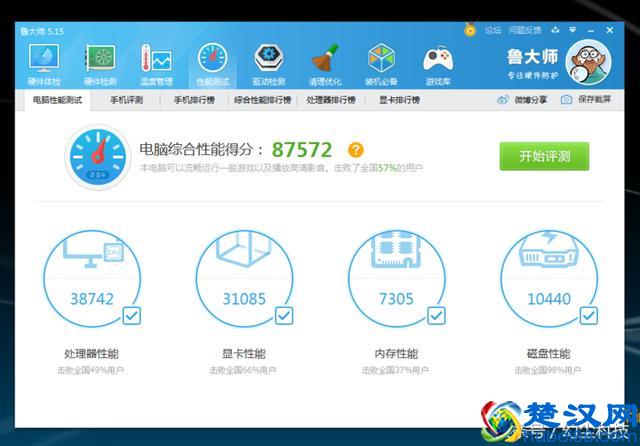Image resolution: width=640 pixels, height=446 pixels.
Task: Click the gold medal icon in title bar
Action: (470, 30)
